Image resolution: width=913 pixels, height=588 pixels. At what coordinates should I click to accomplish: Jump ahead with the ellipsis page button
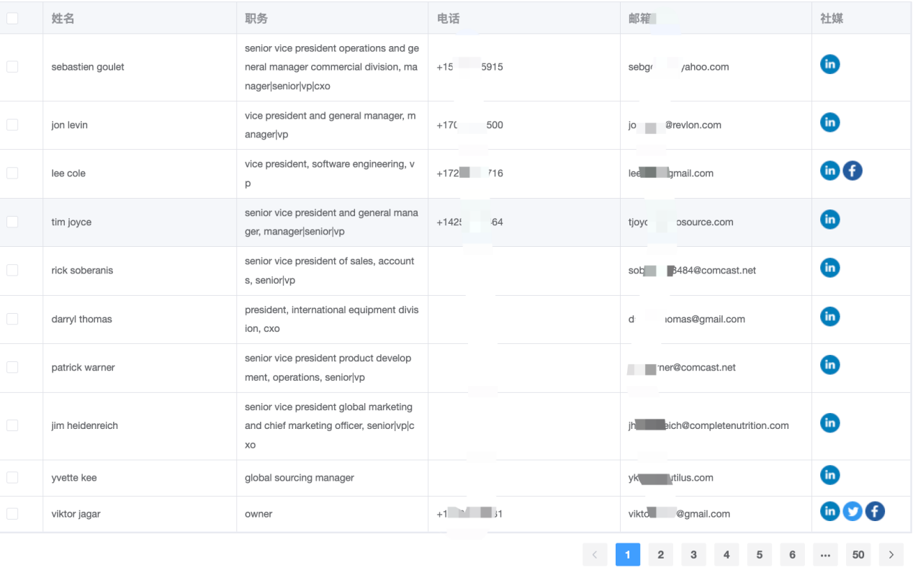click(x=825, y=554)
